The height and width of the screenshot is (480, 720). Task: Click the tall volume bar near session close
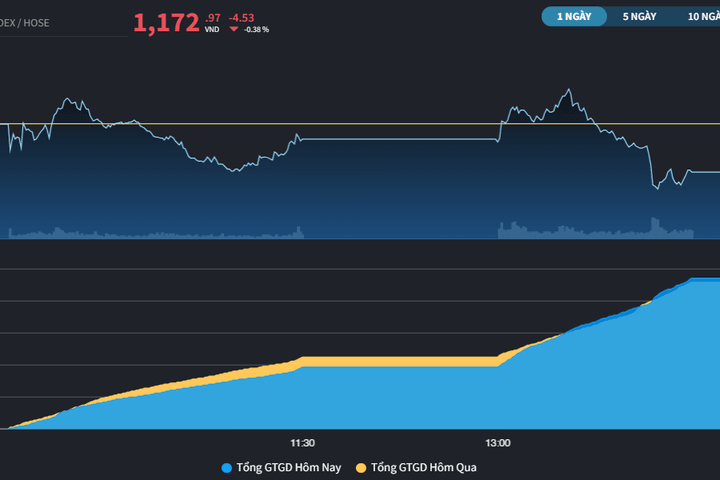654,228
